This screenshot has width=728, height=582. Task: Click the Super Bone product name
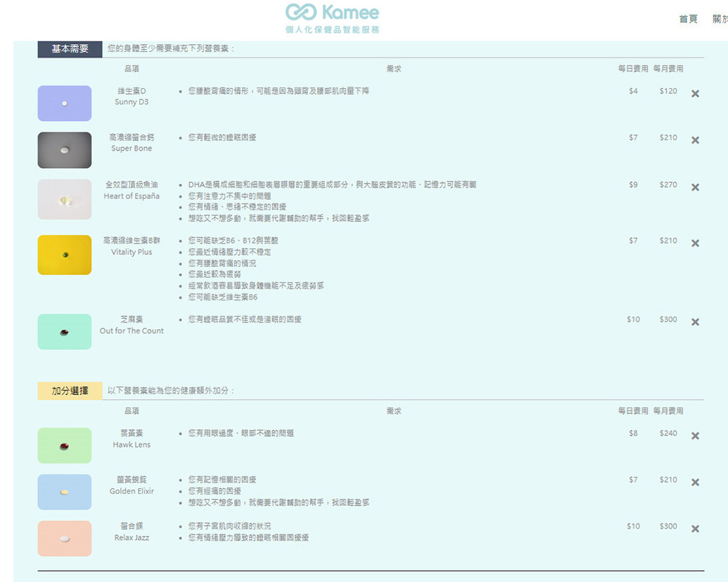[132, 148]
